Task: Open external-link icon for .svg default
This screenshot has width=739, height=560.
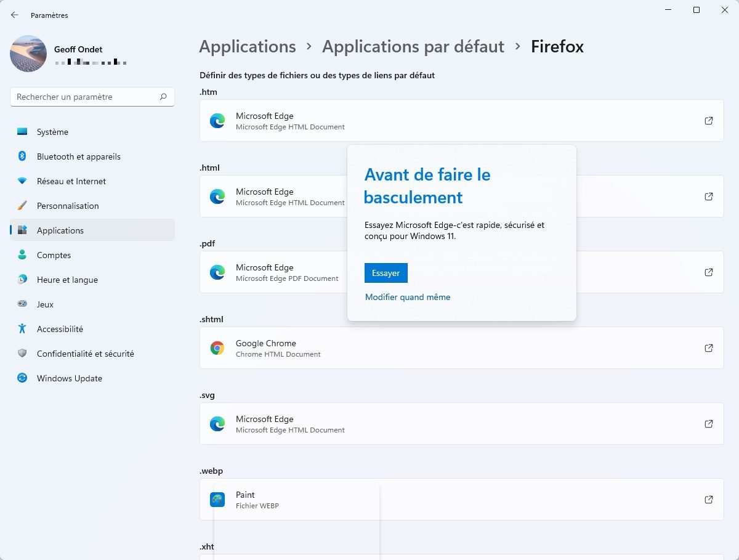Action: coord(709,424)
